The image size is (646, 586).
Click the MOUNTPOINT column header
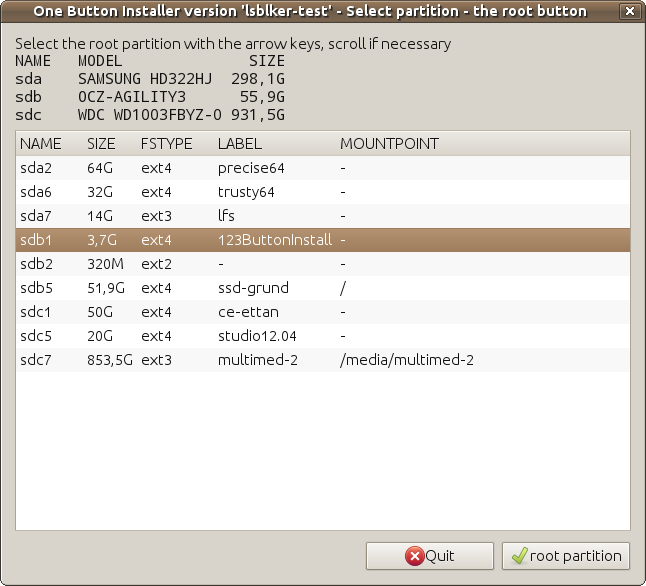click(x=389, y=144)
